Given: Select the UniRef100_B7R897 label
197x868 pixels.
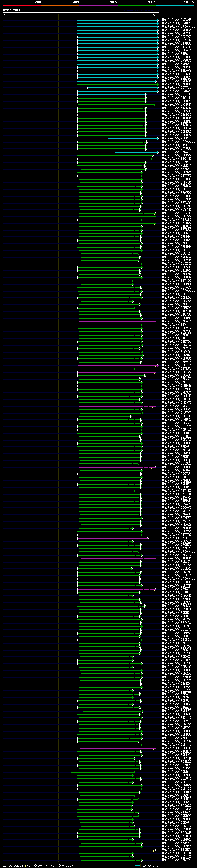Looking at the screenshot, I should tap(177, 819).
